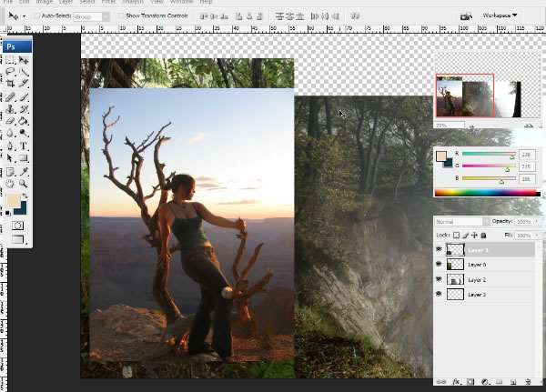This screenshot has height=392, width=546.
Task: Pick the Type tool
Action: [x=24, y=146]
